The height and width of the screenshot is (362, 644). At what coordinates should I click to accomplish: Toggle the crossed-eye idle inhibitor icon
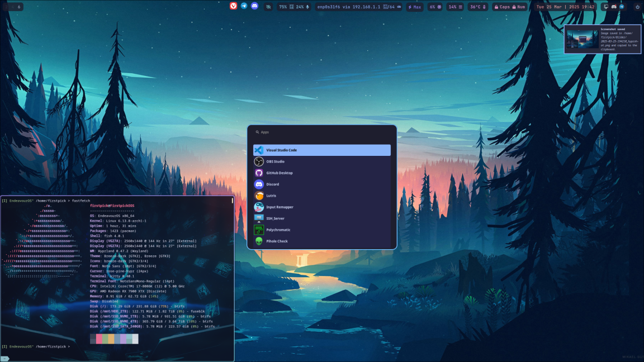[268, 7]
